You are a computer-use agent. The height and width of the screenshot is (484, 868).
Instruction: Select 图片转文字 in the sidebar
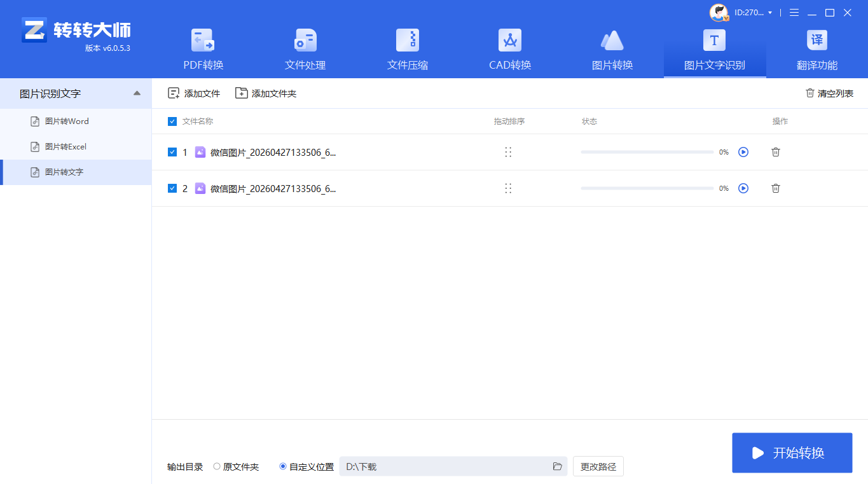click(76, 172)
